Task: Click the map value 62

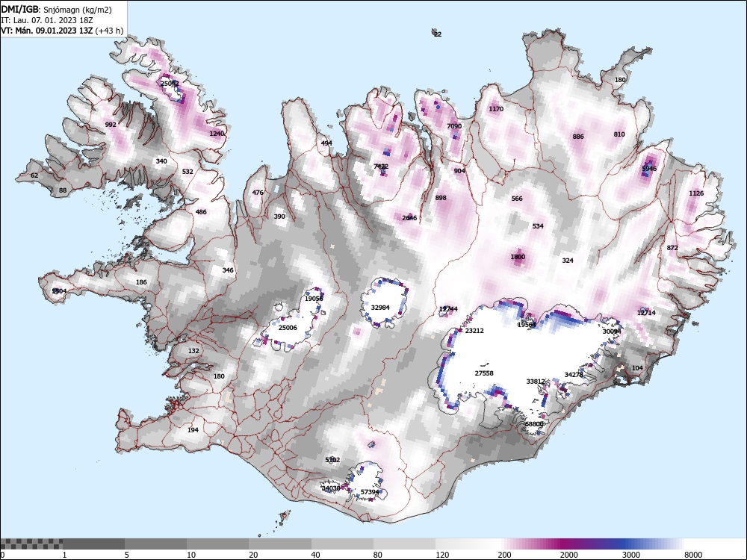Action: point(34,175)
